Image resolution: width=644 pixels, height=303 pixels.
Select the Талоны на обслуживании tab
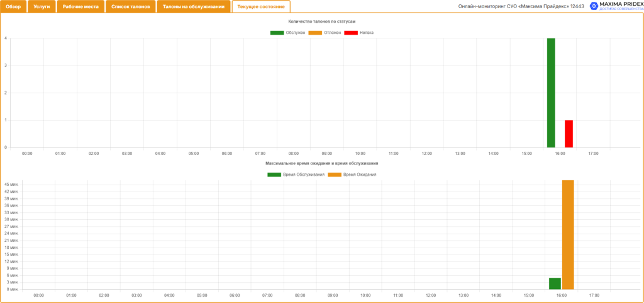click(194, 6)
